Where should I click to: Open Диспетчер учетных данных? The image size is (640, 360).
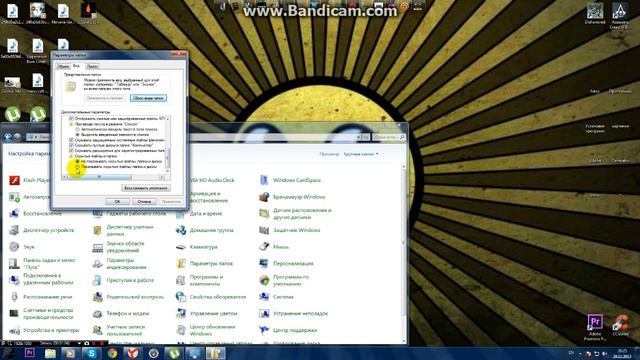(x=123, y=230)
